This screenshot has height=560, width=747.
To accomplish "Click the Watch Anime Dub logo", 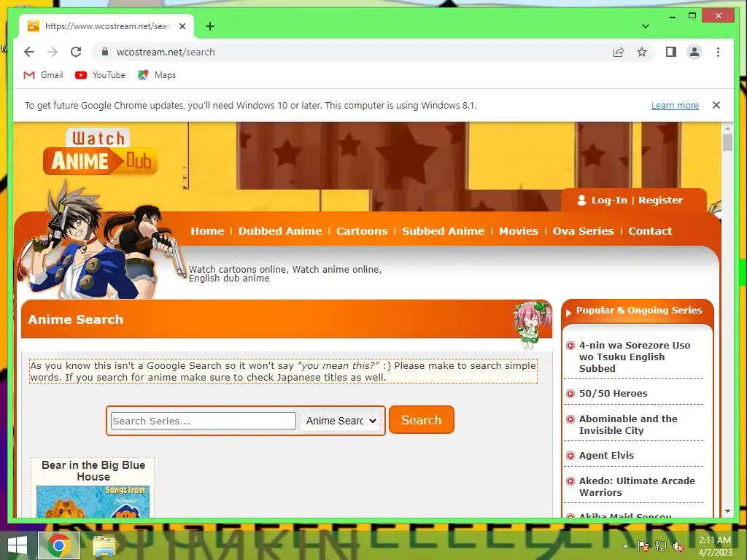I will pos(100,152).
